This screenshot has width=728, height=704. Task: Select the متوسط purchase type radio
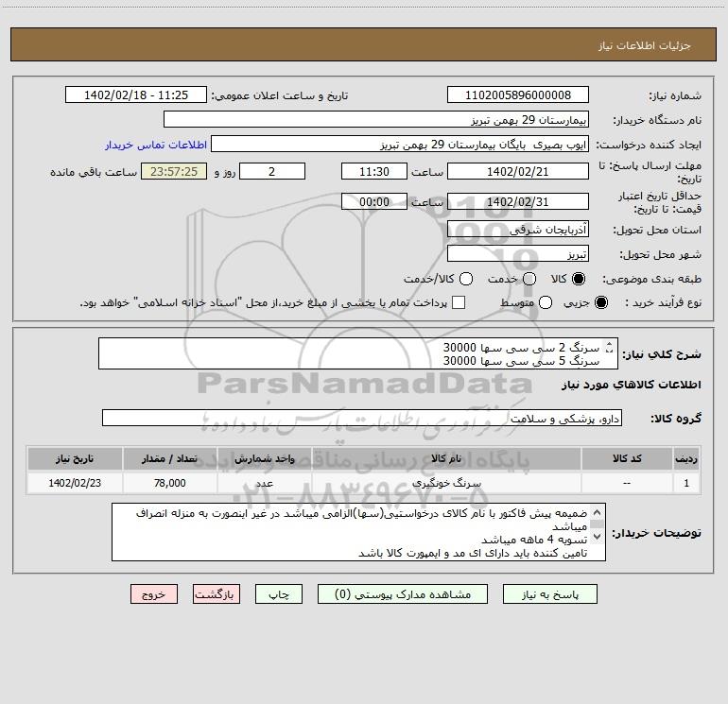(x=546, y=302)
